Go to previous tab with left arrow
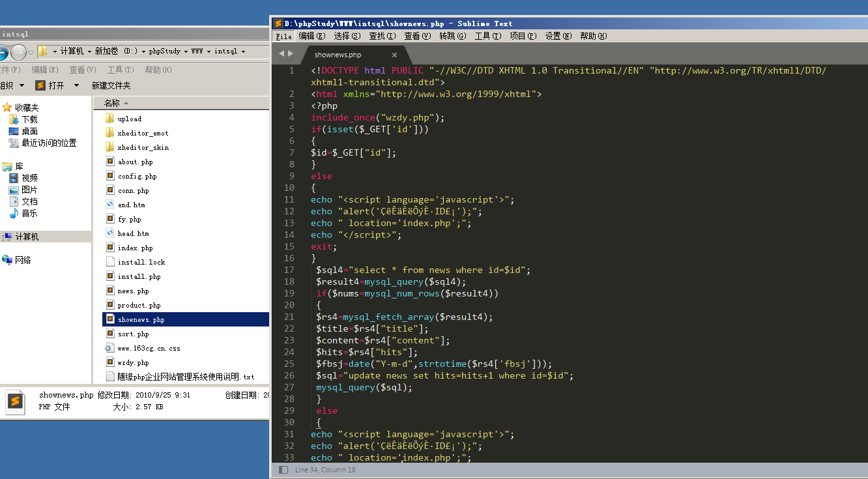Viewport: 868px width, 479px height. [x=282, y=53]
